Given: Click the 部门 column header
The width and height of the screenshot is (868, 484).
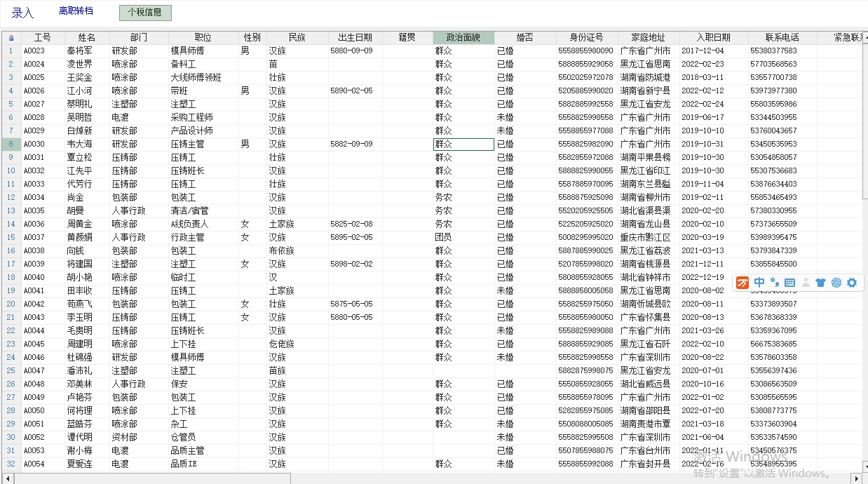Looking at the screenshot, I should pyautogui.click(x=139, y=38).
